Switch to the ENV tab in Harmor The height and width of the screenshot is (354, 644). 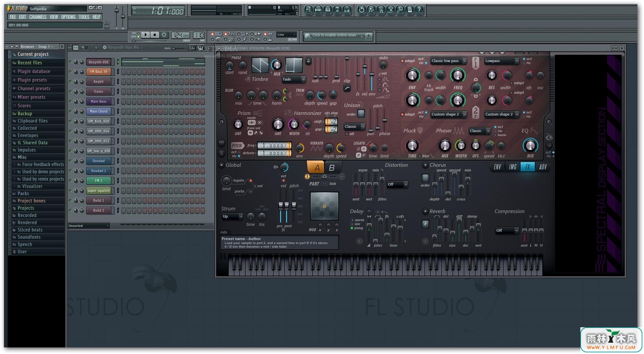pyautogui.click(x=498, y=167)
